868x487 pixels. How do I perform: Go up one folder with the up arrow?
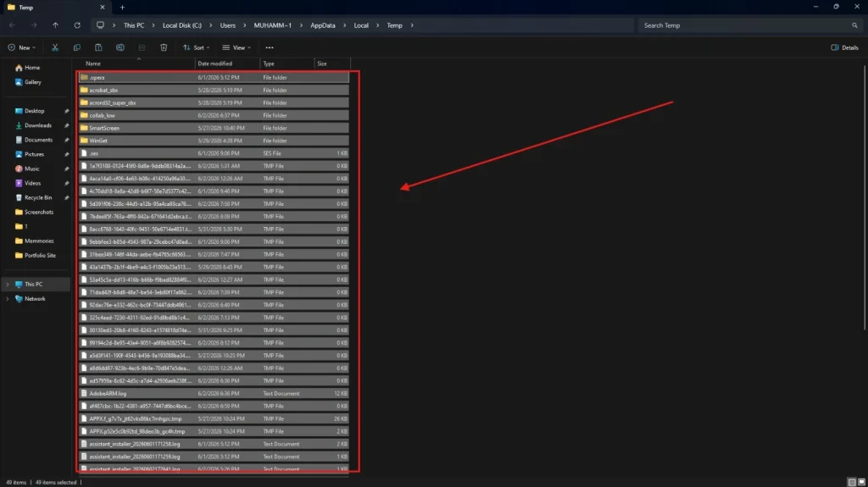point(55,25)
